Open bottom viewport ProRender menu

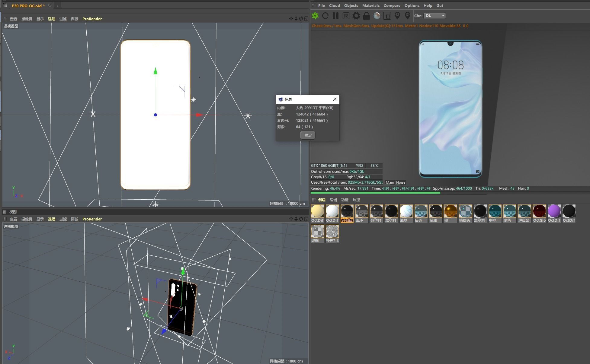(92, 219)
